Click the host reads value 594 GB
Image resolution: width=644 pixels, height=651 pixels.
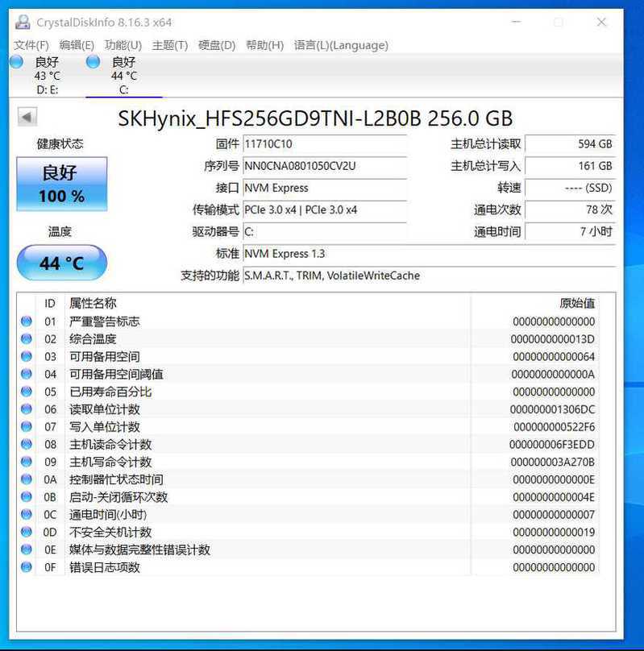tap(570, 144)
